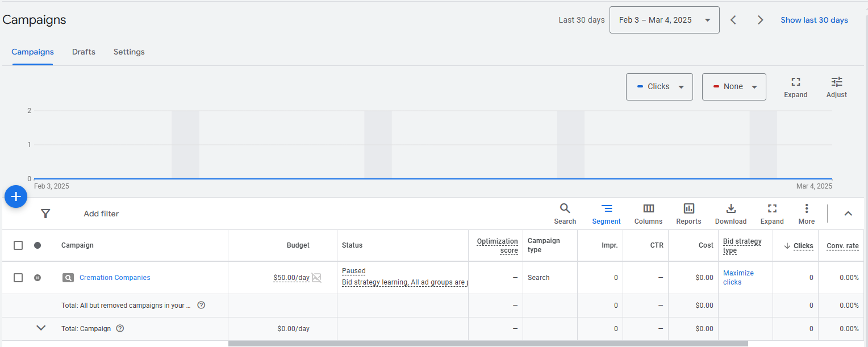868x347 pixels.
Task: Click the Mar 4, 2025 chart label
Action: 814,186
